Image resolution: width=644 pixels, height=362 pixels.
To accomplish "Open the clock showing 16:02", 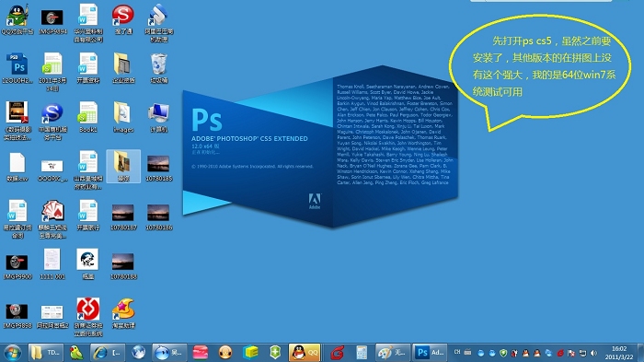I will [x=619, y=353].
